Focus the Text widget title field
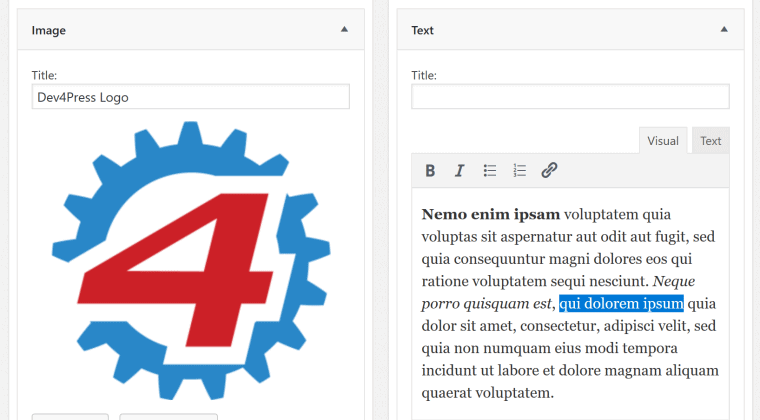Image resolution: width=760 pixels, height=420 pixels. pyautogui.click(x=570, y=97)
